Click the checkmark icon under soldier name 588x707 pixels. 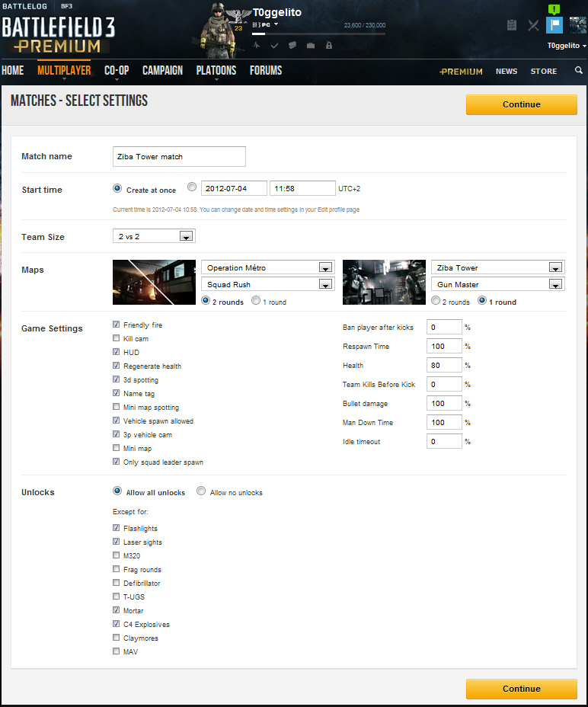[x=274, y=45]
